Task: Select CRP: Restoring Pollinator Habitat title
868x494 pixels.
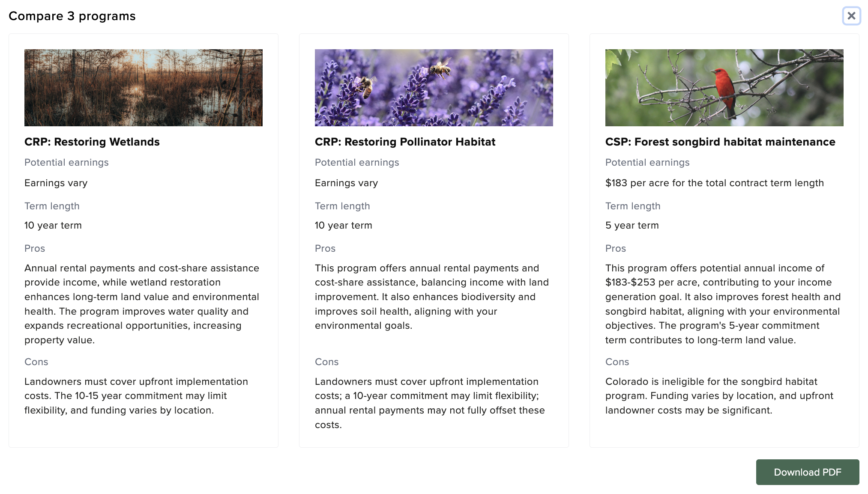Action: pyautogui.click(x=405, y=142)
